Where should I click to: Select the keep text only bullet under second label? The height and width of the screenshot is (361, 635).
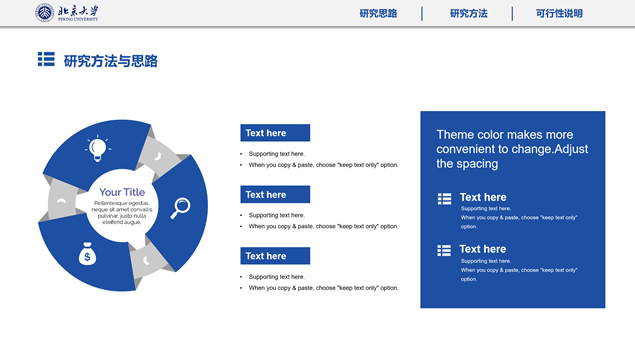(x=323, y=226)
